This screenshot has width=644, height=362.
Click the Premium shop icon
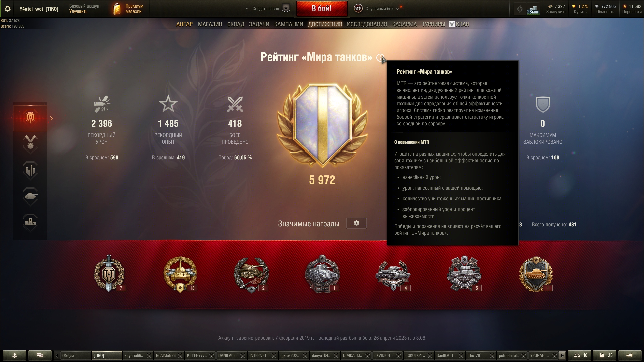[117, 9]
